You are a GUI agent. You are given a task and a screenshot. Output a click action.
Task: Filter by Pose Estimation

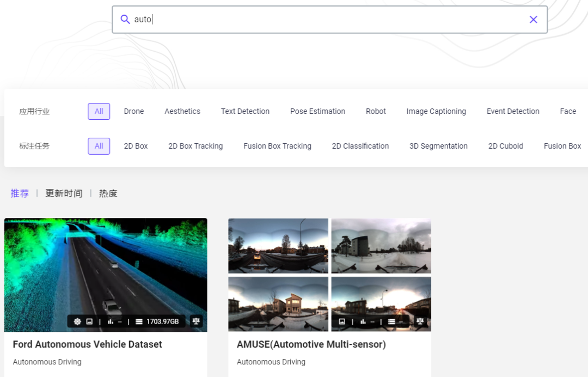pos(317,112)
